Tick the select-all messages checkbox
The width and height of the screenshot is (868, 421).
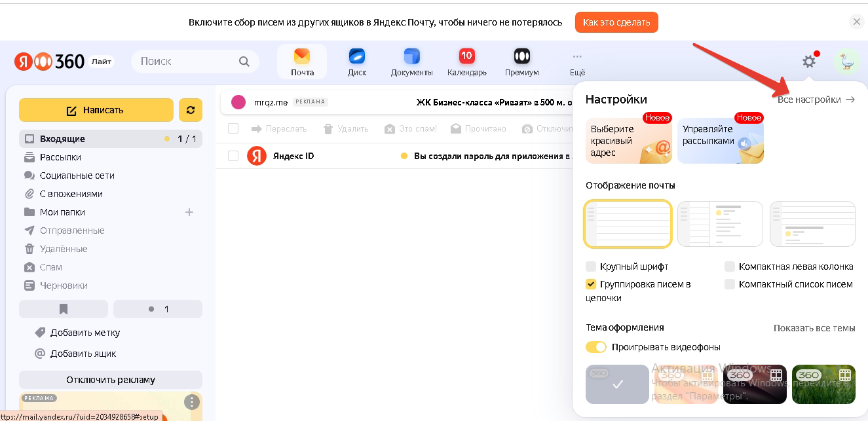coord(233,128)
